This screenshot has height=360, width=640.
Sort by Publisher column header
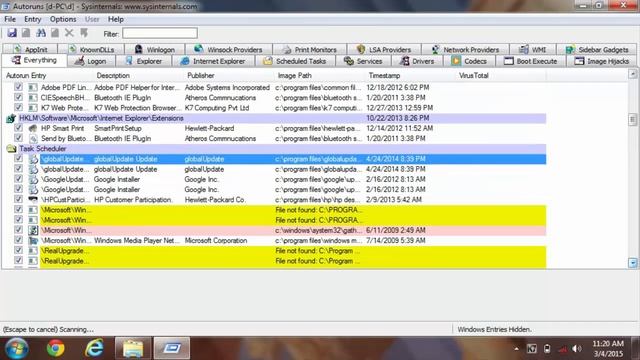(x=229, y=76)
